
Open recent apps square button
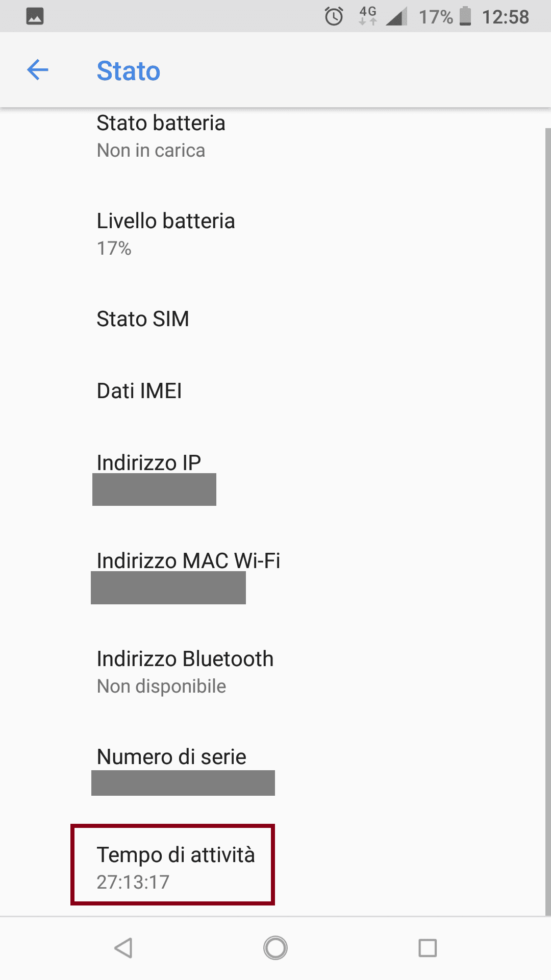[x=428, y=948]
